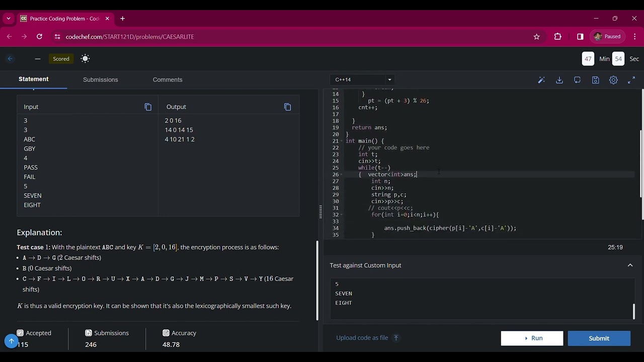644x362 pixels.
Task: Click line 19 return ans;
Action: 369,128
